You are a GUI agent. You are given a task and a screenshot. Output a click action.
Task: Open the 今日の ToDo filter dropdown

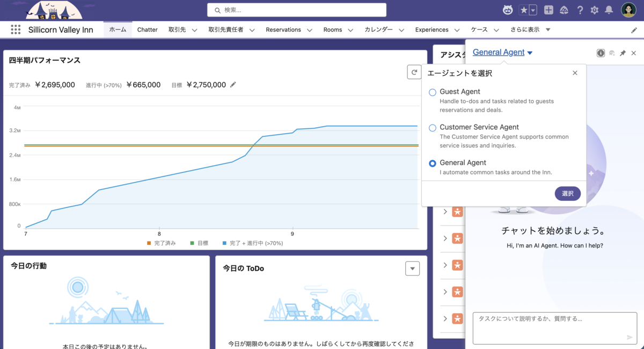click(x=412, y=268)
